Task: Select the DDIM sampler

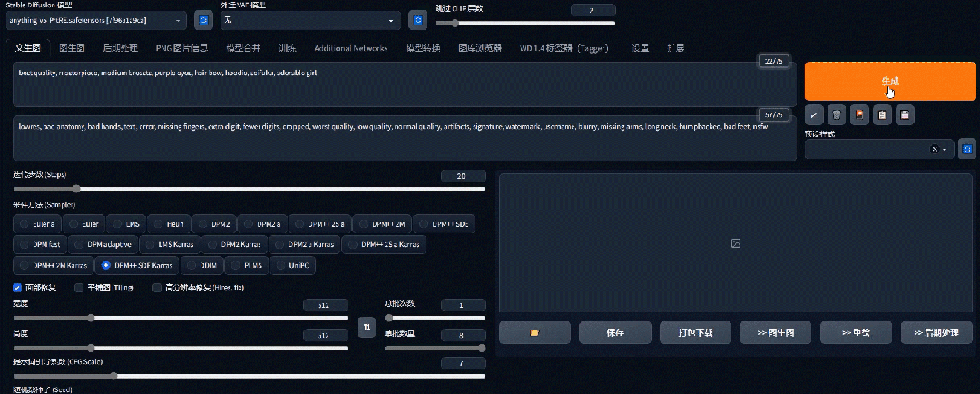Action: pos(205,266)
